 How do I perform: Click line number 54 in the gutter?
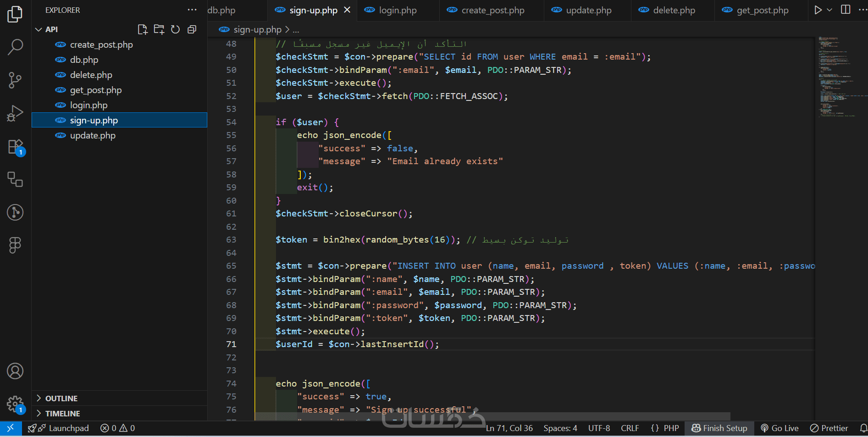click(x=231, y=122)
